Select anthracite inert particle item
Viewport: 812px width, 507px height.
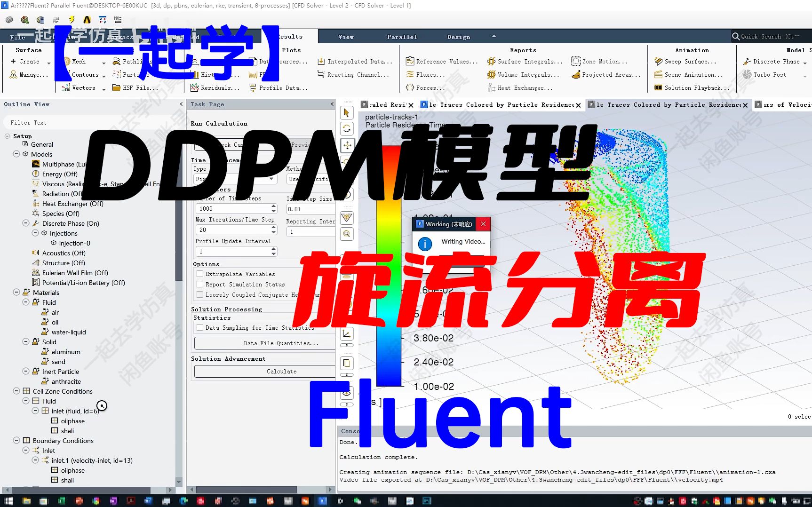pos(66,381)
